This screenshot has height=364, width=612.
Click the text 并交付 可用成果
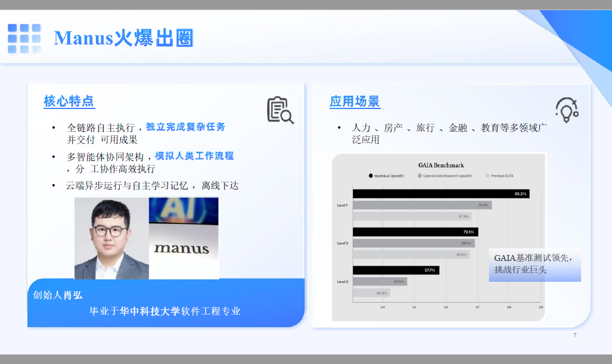coord(102,139)
